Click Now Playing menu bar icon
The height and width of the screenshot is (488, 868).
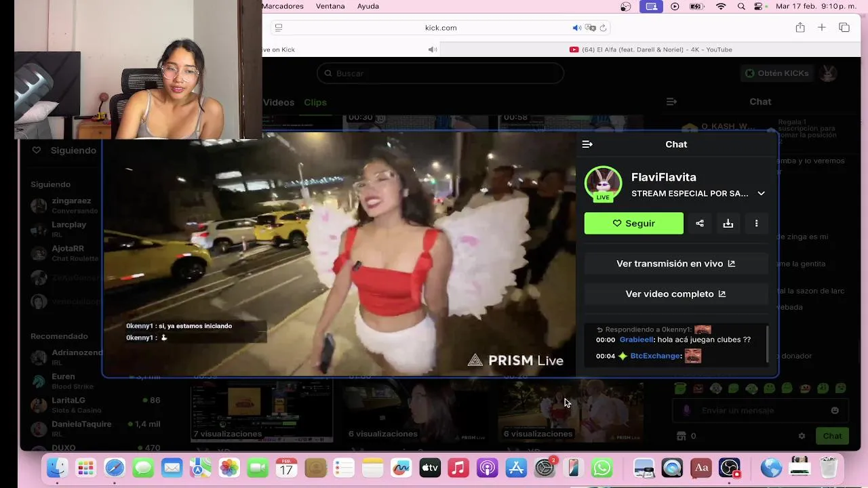tap(675, 6)
